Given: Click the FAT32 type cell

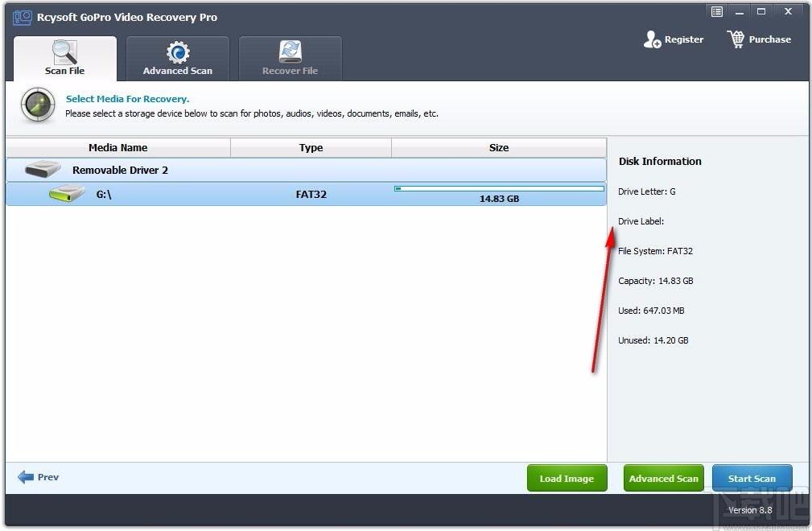Looking at the screenshot, I should pos(311,195).
